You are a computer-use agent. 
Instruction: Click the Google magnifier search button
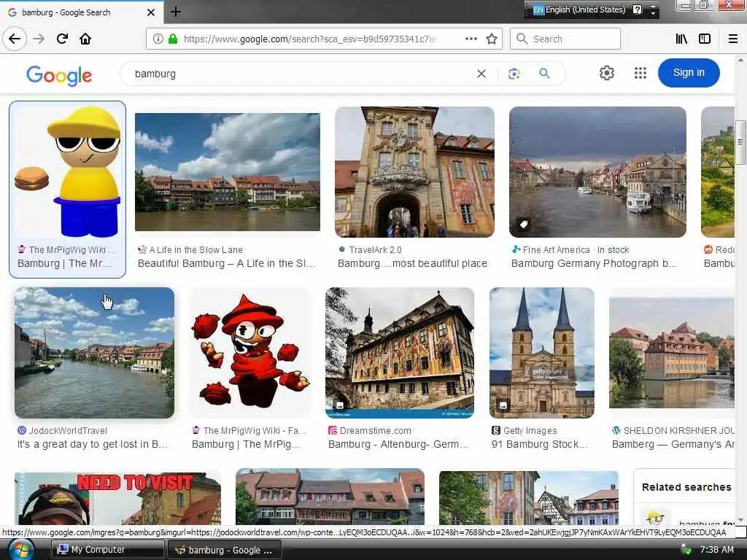[x=544, y=74]
